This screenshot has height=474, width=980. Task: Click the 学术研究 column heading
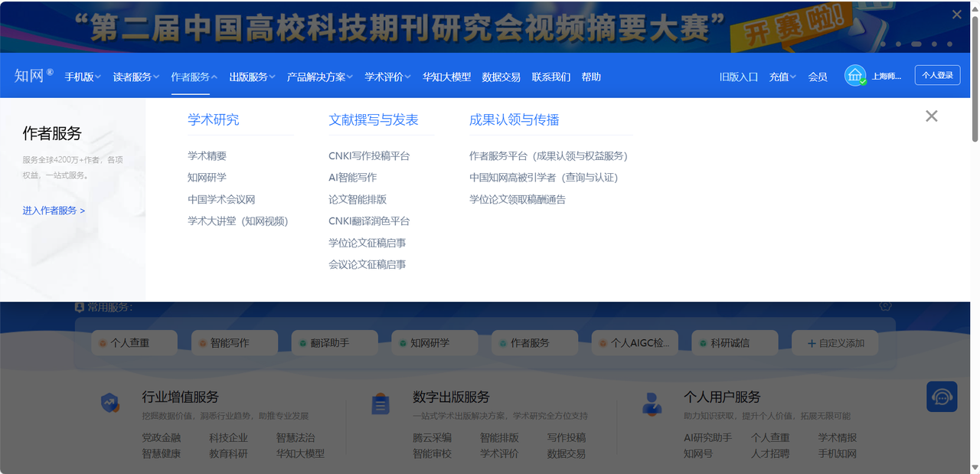[214, 119]
